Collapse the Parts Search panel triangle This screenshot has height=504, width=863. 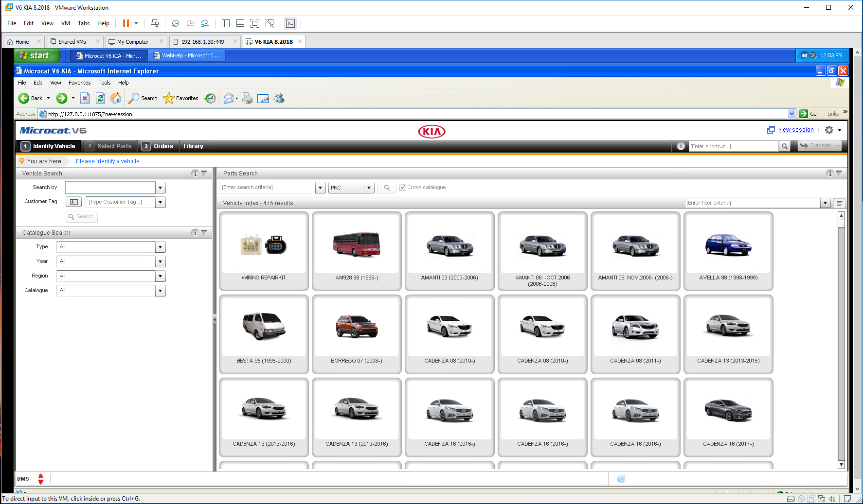839,174
